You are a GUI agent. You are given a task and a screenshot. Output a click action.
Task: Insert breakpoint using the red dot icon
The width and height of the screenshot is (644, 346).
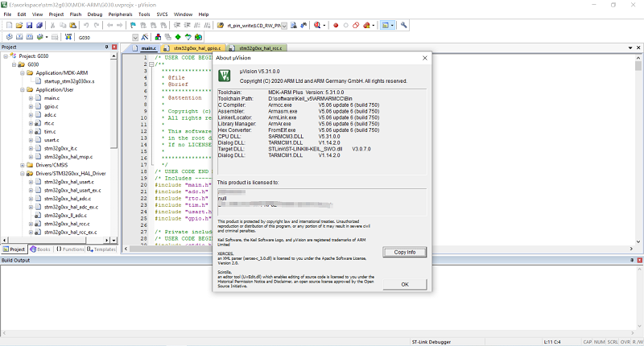336,25
